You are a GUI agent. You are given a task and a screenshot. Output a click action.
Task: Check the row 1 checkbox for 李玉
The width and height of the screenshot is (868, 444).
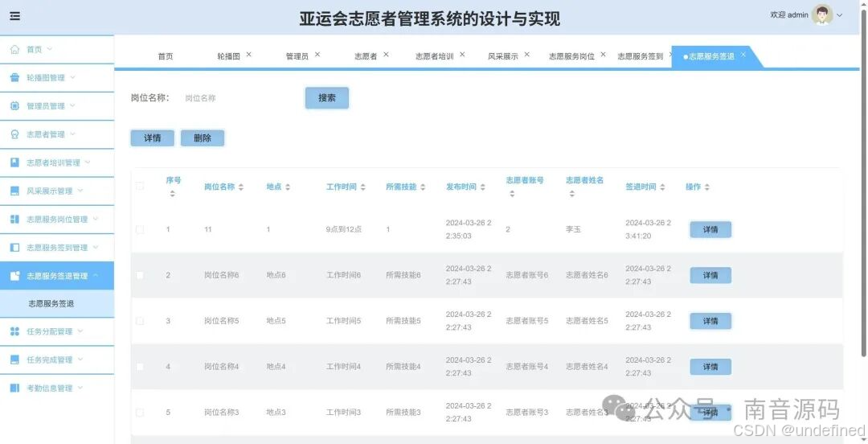tap(140, 229)
